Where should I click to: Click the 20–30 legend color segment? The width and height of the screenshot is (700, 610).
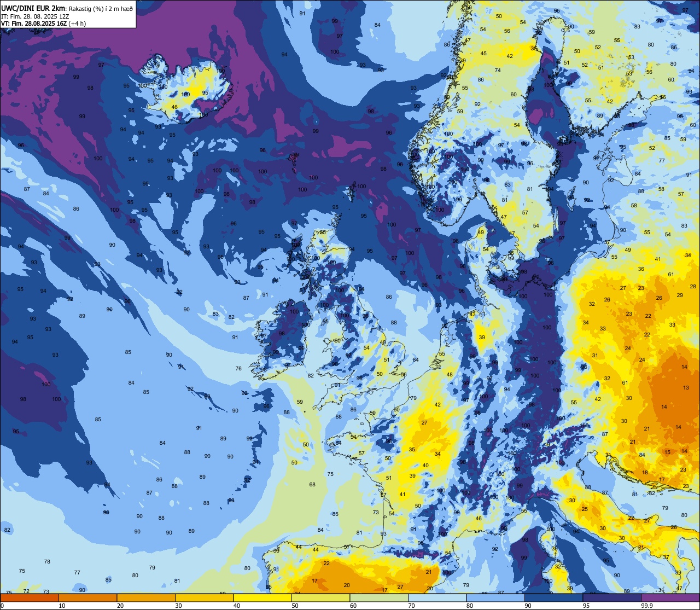[x=146, y=597]
